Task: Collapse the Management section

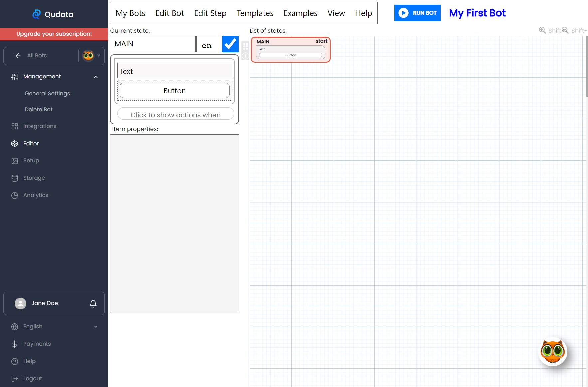Action: 96,77
